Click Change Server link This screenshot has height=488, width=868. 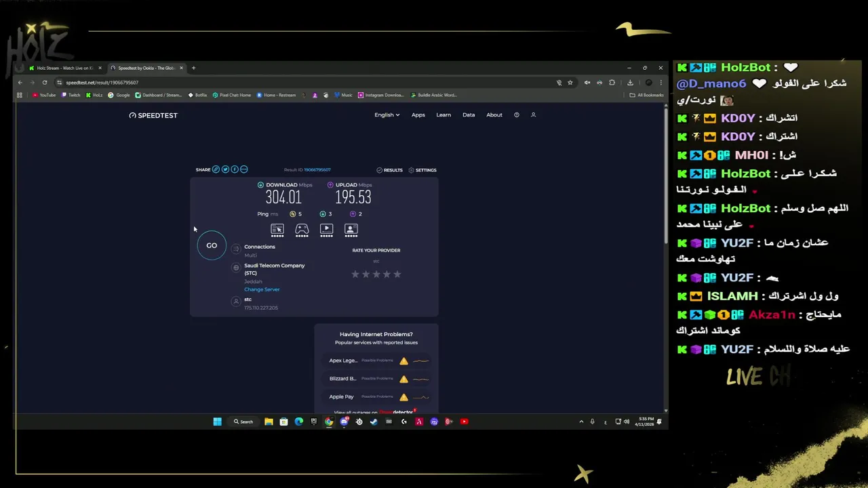(x=262, y=289)
